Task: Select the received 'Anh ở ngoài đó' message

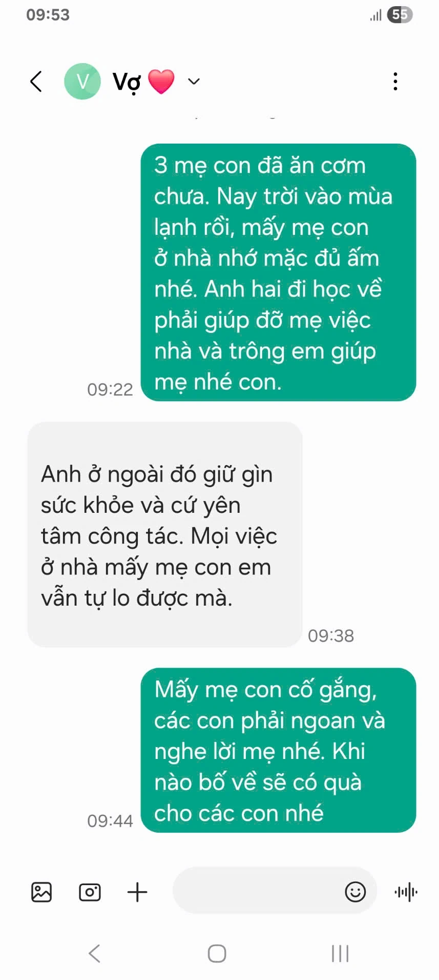Action: 164,534
